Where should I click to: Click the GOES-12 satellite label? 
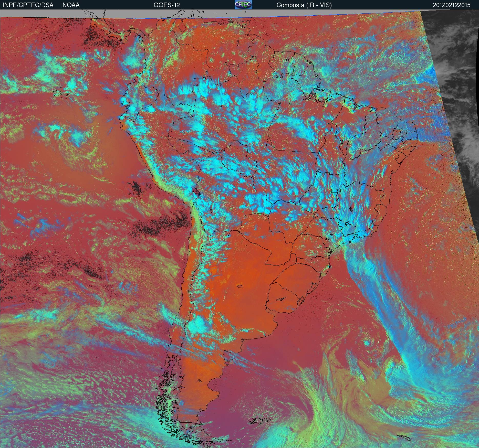166,5
